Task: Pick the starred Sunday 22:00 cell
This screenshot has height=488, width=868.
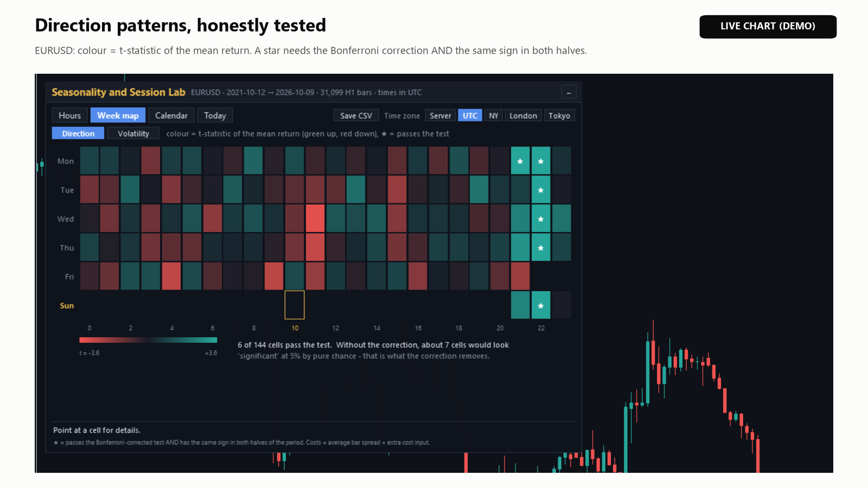Action: point(541,305)
